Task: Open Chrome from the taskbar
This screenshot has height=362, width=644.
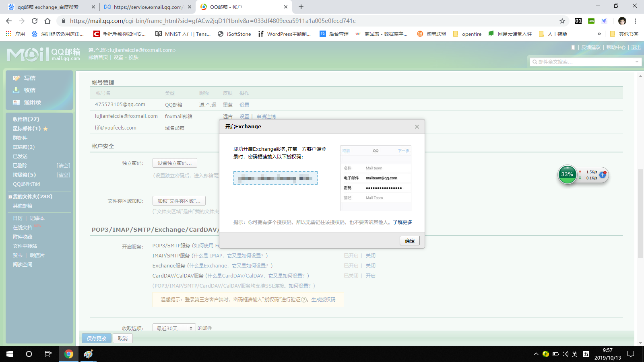Action: tap(68, 354)
